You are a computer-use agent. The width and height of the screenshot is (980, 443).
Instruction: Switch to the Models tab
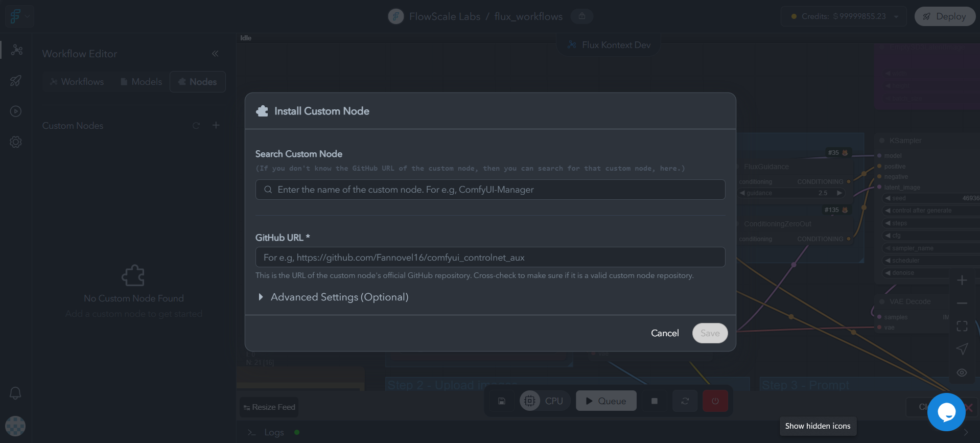(141, 82)
